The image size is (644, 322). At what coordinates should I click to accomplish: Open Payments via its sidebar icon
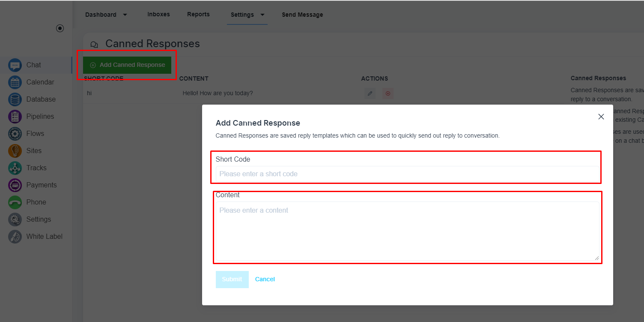(15, 185)
